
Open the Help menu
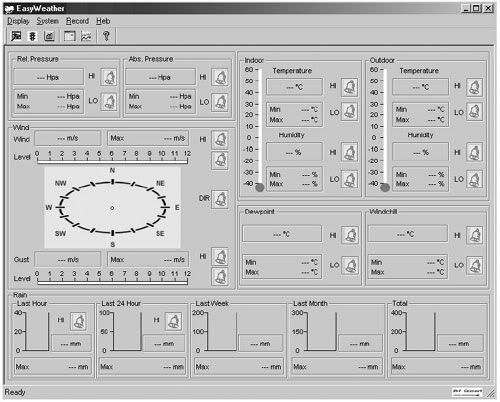103,21
